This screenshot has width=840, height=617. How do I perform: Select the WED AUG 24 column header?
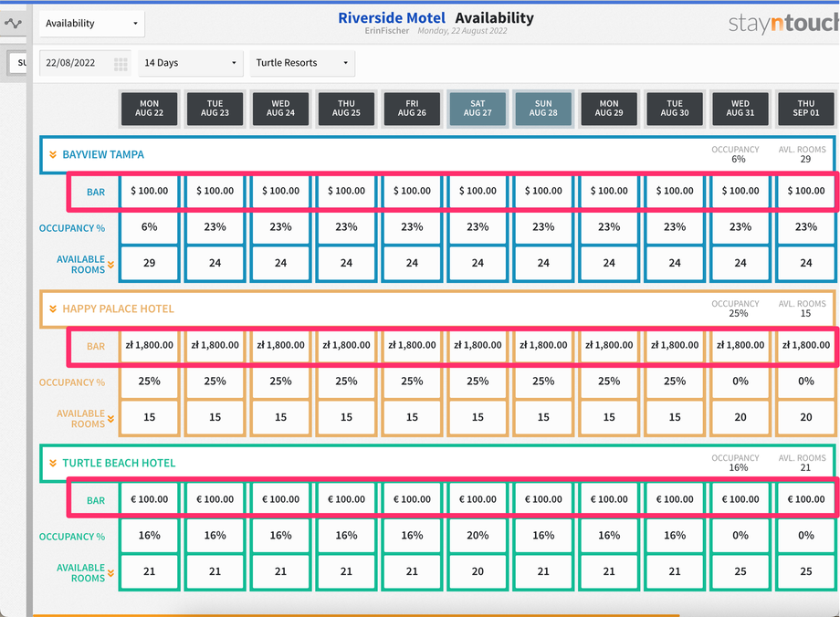pos(280,109)
